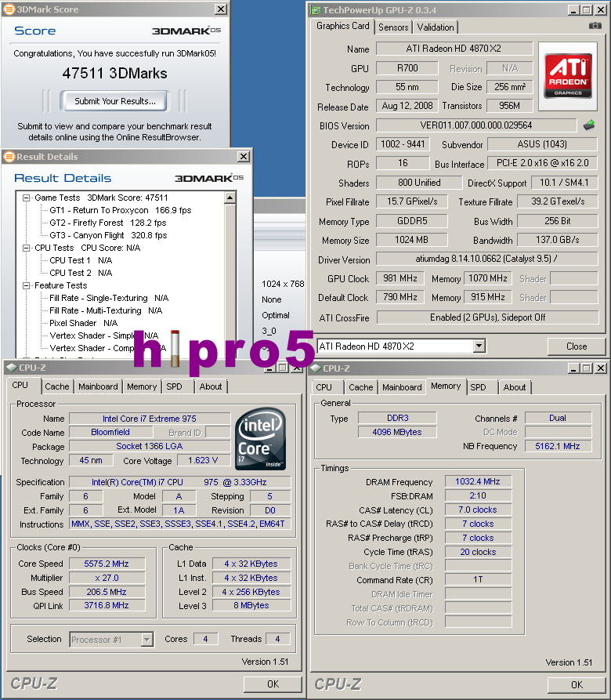Screen dimensions: 611x700
Task: Close the Result Details window
Action: click(244, 156)
